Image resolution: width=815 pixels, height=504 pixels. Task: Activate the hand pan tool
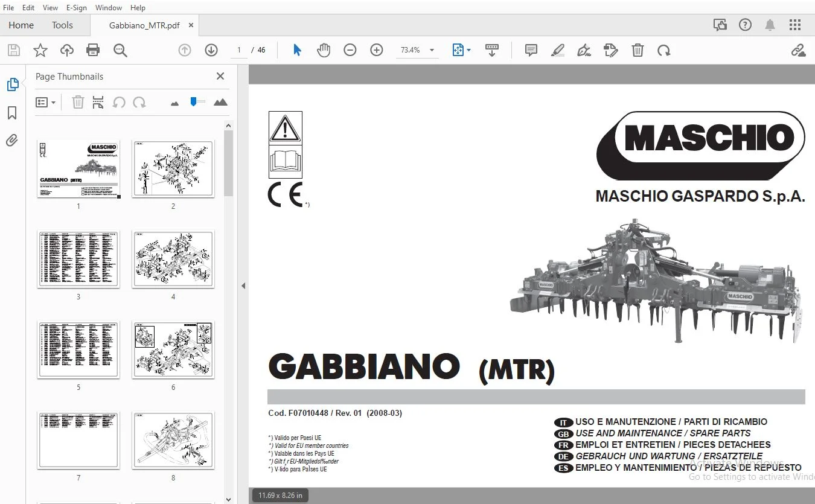point(324,50)
